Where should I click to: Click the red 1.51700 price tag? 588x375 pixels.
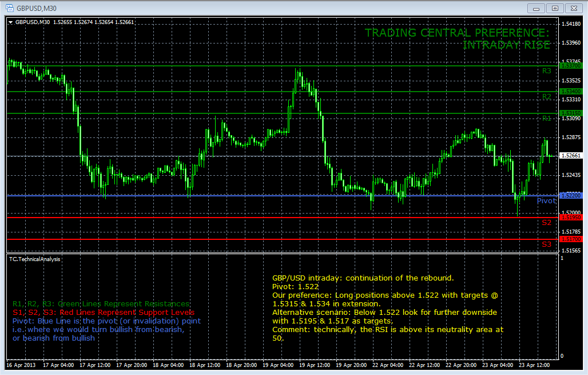571,239
